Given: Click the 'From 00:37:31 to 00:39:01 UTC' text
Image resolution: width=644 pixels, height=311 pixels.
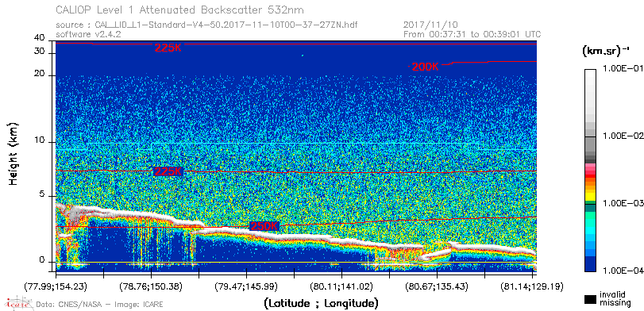Looking at the screenshot, I should point(472,34).
